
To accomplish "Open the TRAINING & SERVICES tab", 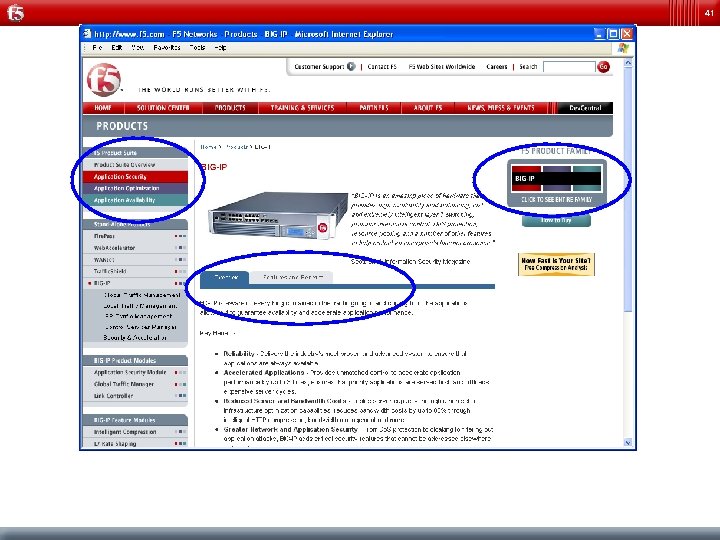I will [x=302, y=108].
